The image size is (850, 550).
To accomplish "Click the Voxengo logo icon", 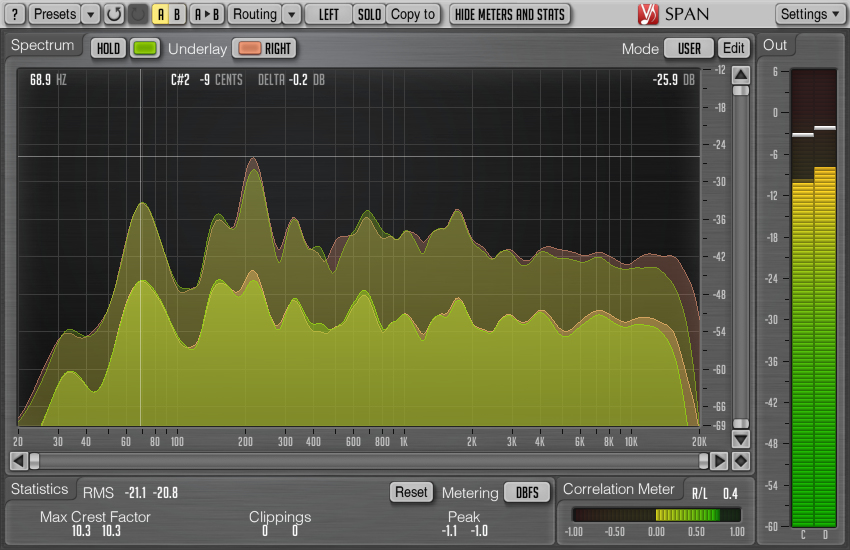I will coord(647,14).
